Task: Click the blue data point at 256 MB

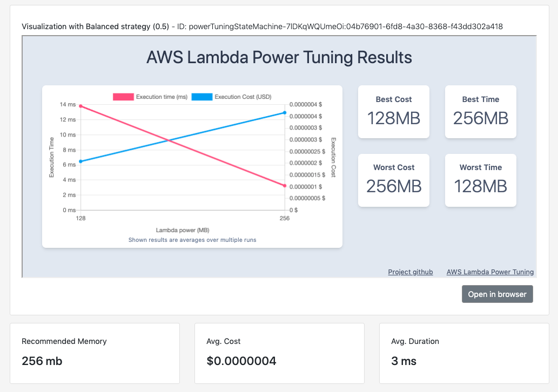Action: [285, 113]
